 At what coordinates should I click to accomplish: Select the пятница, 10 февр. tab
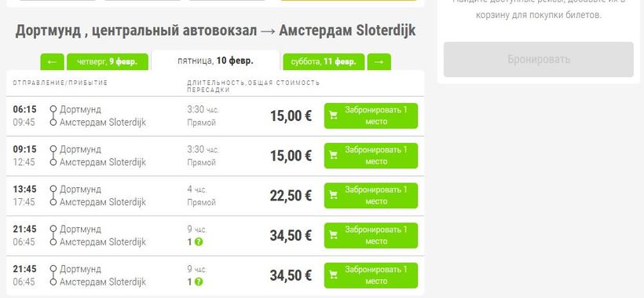[216, 61]
